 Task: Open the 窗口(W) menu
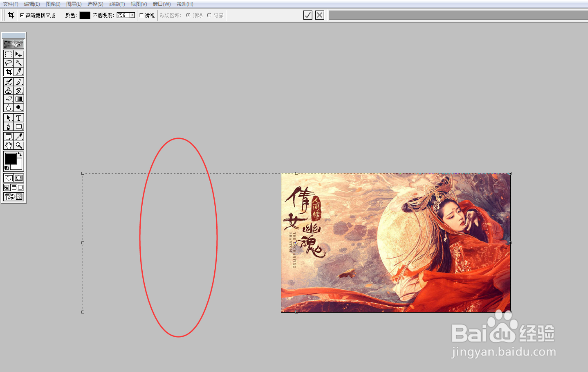(x=162, y=4)
